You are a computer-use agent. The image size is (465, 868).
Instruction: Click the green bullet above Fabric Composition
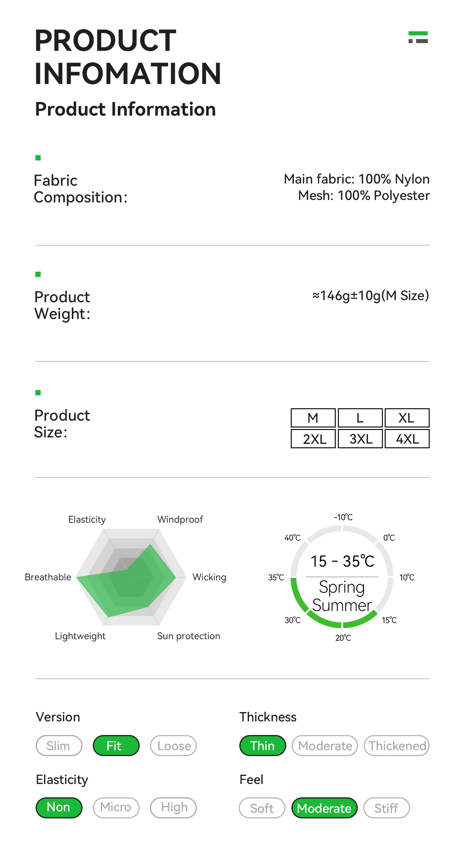tap(38, 158)
